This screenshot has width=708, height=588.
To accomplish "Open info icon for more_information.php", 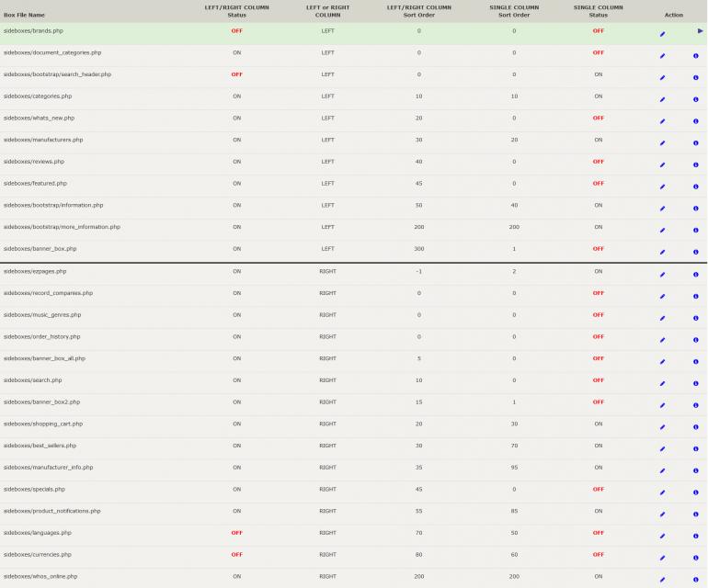I will [x=696, y=230].
